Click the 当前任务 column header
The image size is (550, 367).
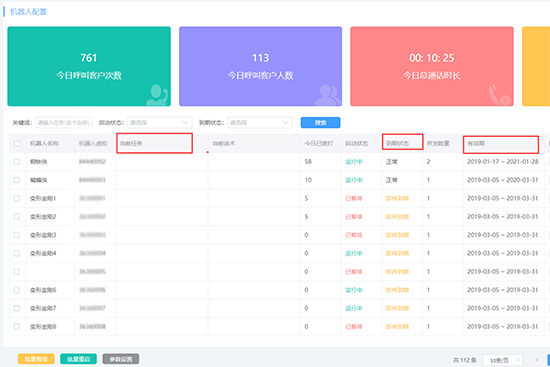tap(131, 143)
